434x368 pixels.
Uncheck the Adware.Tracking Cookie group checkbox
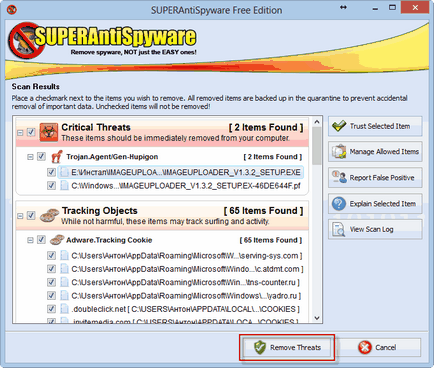coord(41,240)
